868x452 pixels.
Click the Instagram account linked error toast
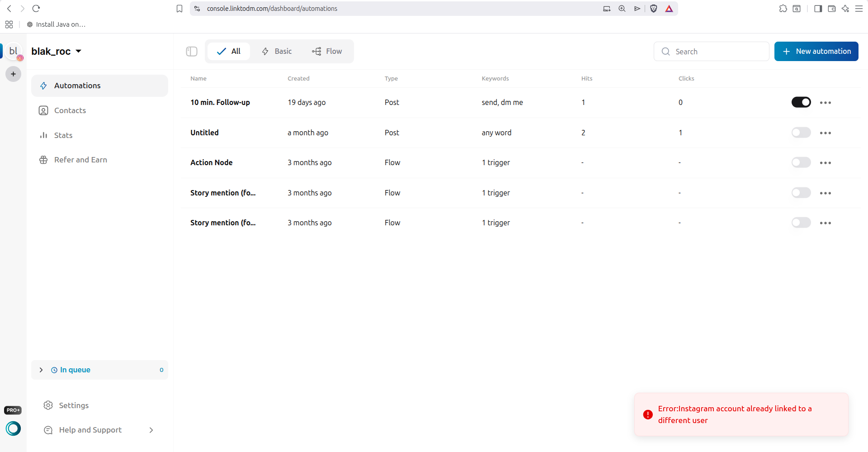click(741, 414)
